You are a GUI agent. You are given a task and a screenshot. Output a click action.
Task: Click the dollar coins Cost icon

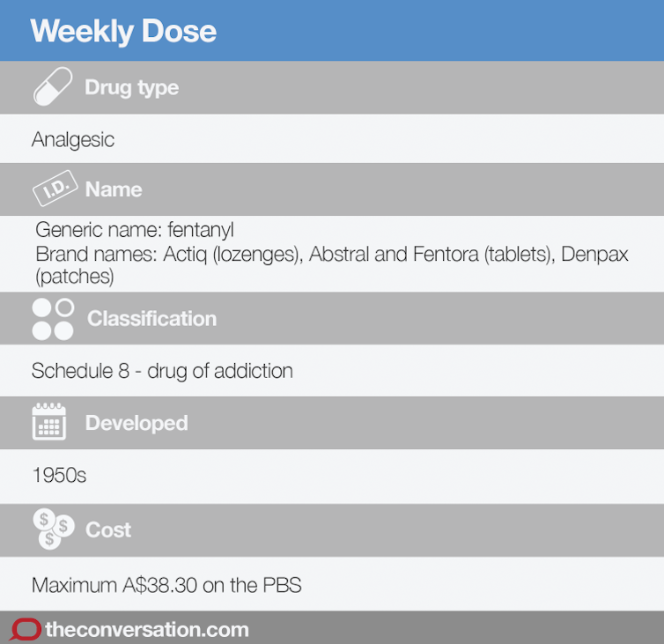[x=54, y=529]
